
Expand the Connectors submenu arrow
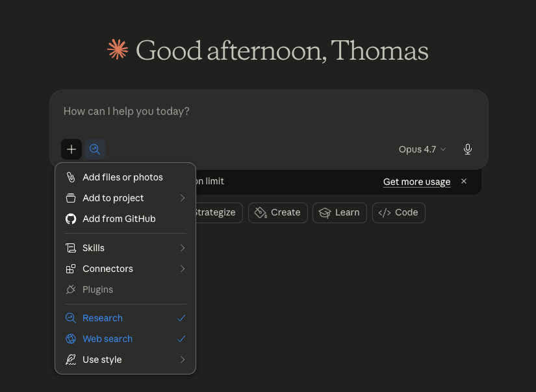tap(183, 269)
